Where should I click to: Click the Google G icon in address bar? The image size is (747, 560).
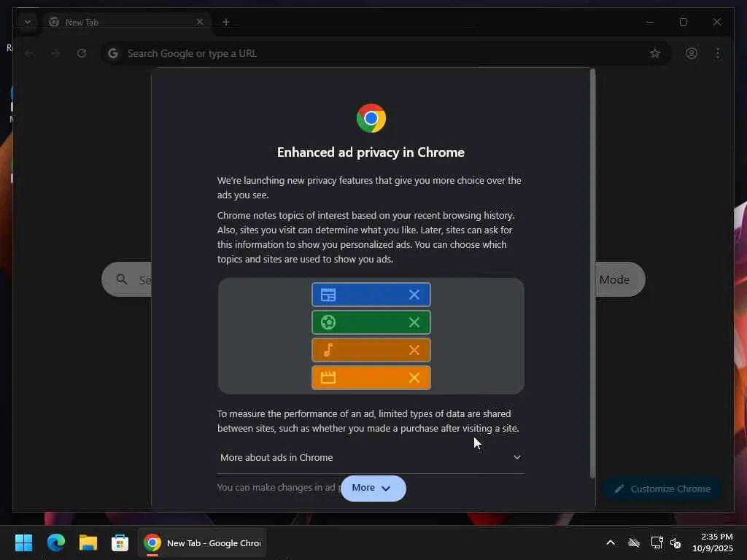coord(113,53)
